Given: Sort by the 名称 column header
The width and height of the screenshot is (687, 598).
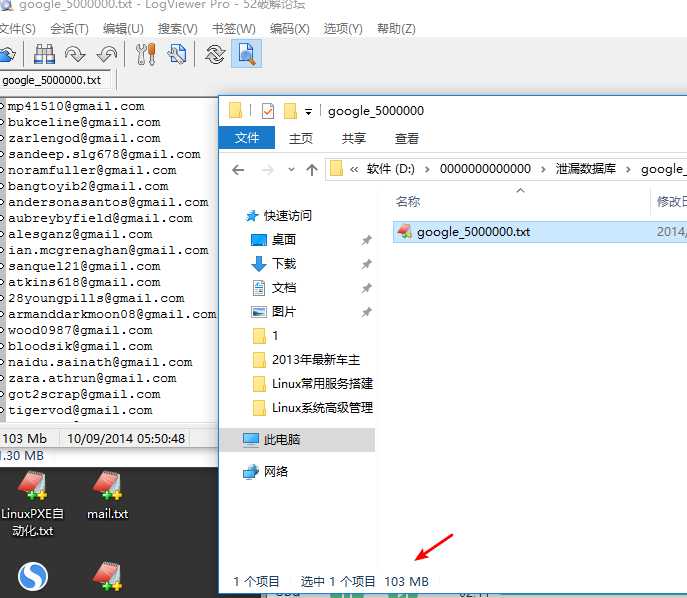Looking at the screenshot, I should point(407,202).
